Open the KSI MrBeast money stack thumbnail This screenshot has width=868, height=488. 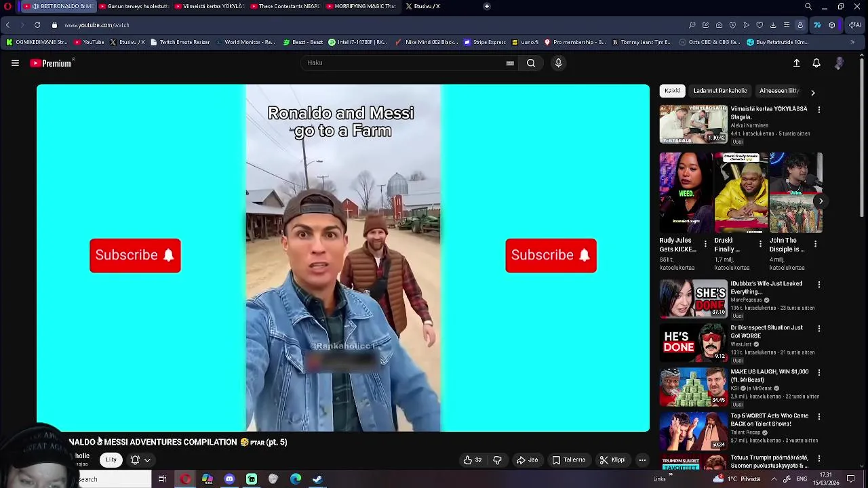693,387
